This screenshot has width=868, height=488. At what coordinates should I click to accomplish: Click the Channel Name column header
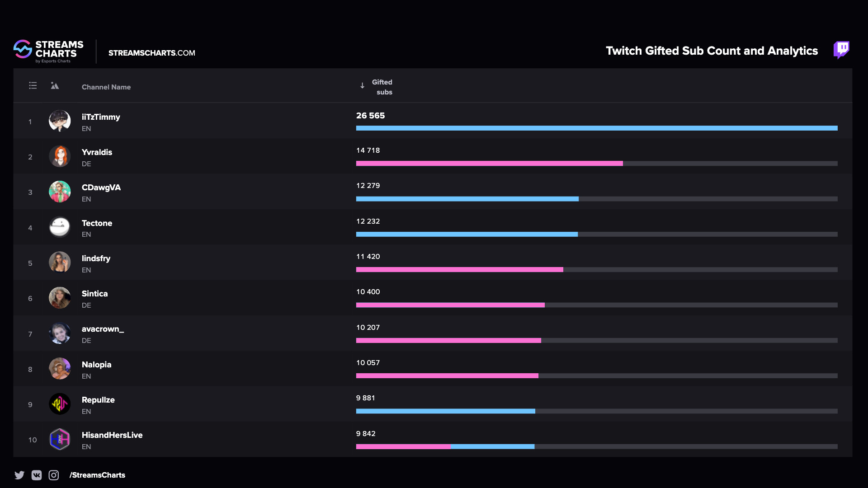(106, 87)
